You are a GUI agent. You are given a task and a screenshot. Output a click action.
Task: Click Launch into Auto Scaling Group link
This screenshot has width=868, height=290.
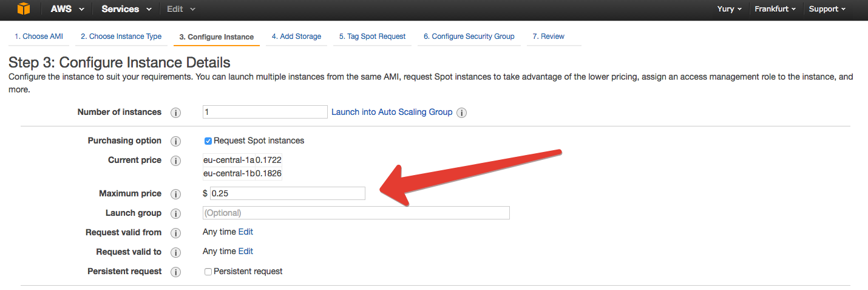tap(392, 112)
